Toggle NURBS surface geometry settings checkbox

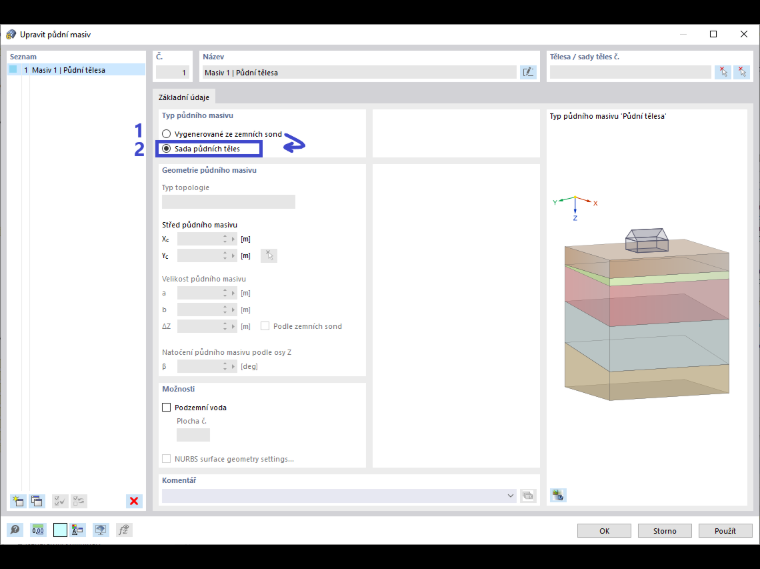[x=166, y=458]
